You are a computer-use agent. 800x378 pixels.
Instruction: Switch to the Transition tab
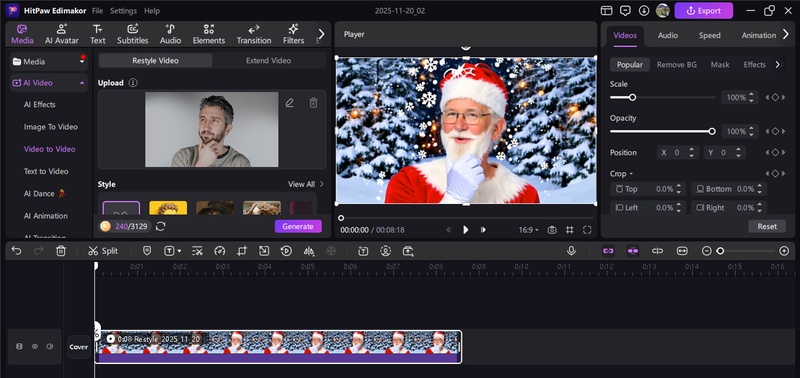[x=254, y=35]
